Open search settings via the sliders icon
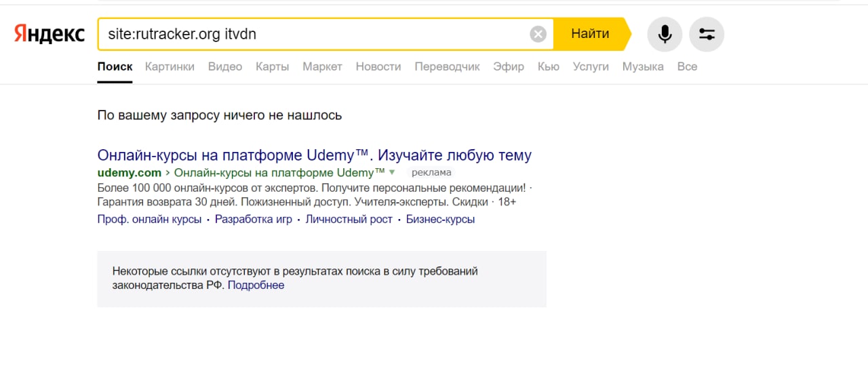Viewport: 868px width, 375px height. click(x=707, y=34)
